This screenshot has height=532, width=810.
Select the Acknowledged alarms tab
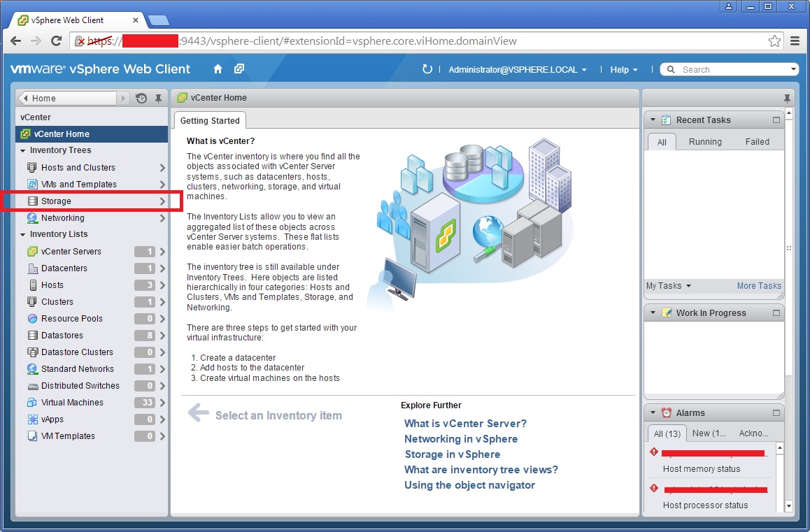(753, 433)
